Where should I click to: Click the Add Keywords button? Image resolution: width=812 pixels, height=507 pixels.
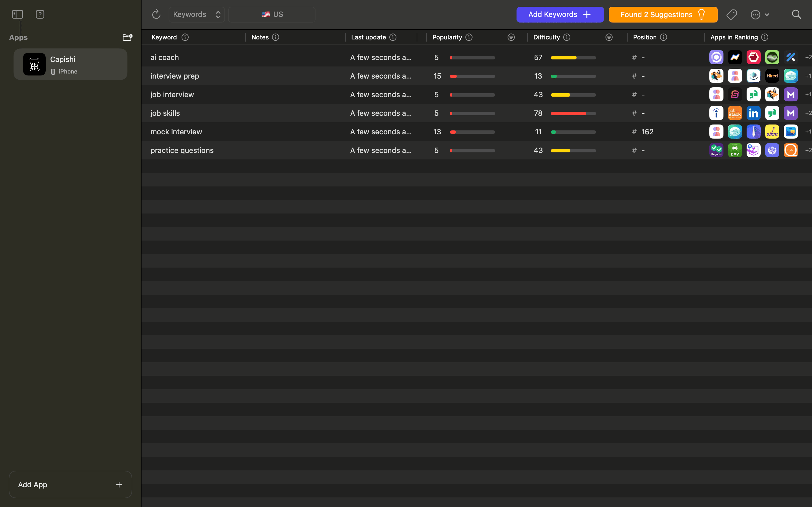pos(560,14)
